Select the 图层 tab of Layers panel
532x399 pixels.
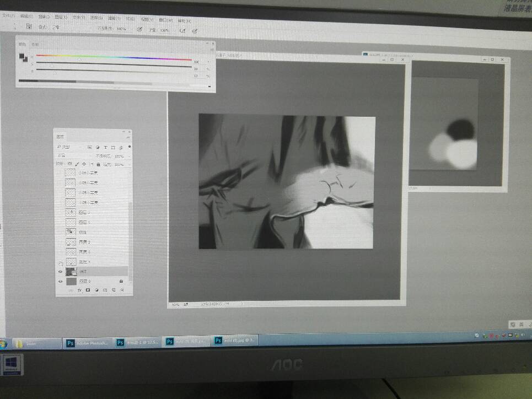click(60, 137)
